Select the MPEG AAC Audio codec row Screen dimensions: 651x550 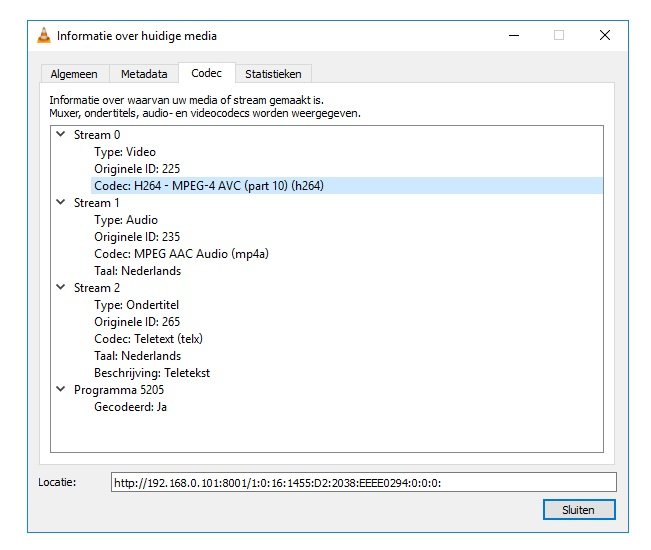[181, 254]
